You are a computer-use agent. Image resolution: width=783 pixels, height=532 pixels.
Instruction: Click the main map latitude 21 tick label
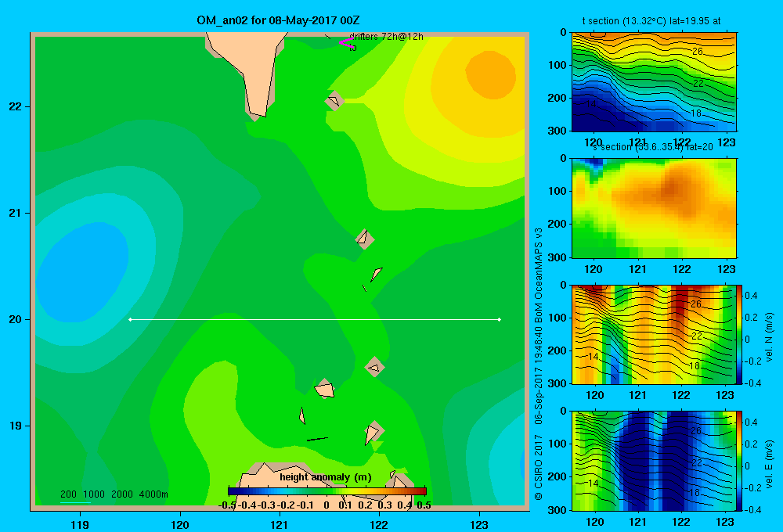coord(16,213)
